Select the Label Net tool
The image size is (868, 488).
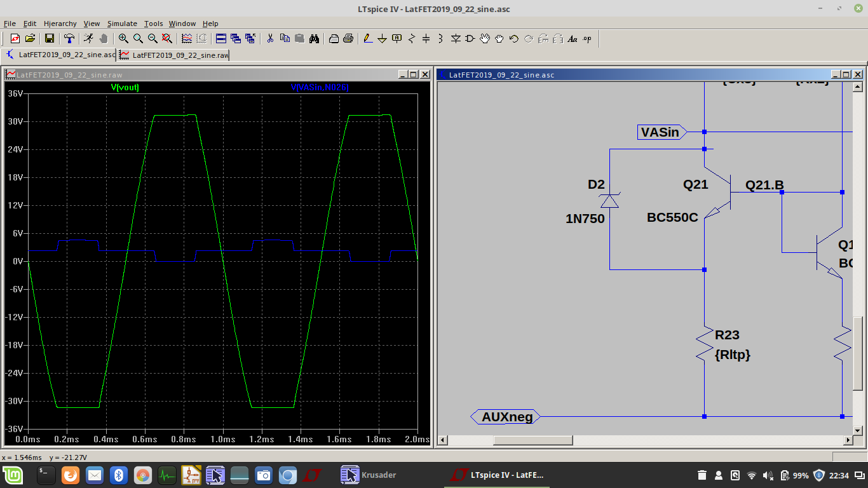397,39
